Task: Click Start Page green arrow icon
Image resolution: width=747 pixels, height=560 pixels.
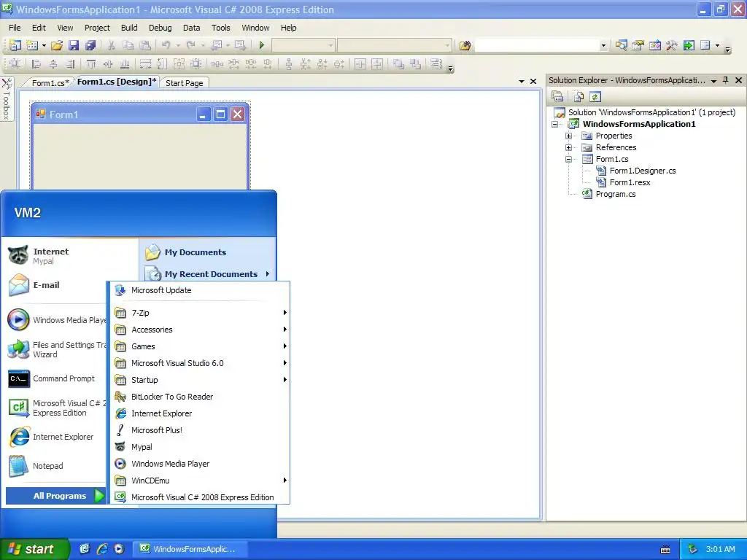Action: click(x=689, y=45)
